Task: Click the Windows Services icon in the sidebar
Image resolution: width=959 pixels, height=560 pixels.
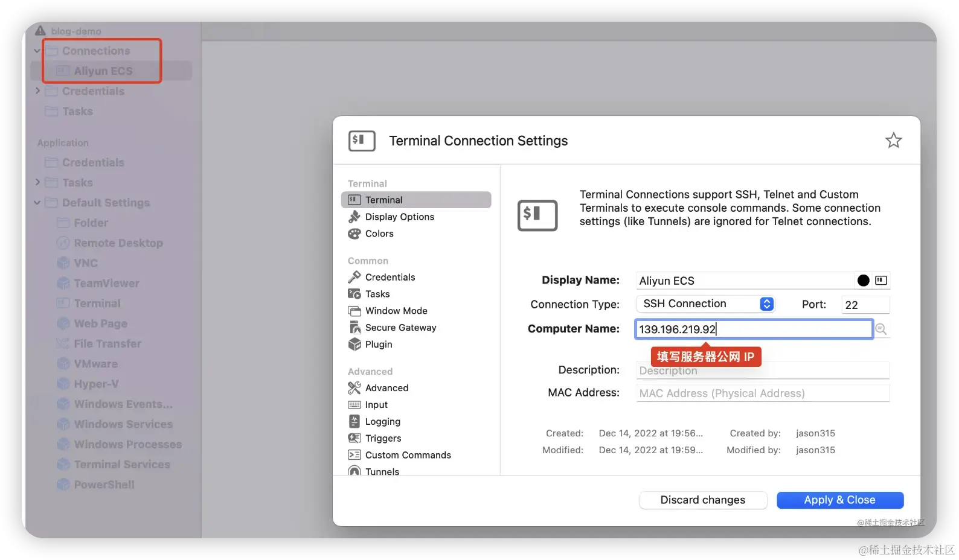Action: [x=63, y=424]
